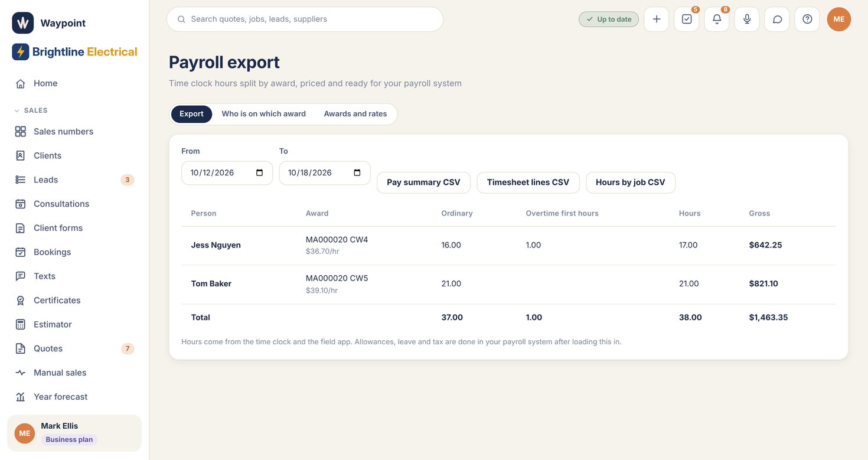Click the plus create-new icon

tap(657, 19)
